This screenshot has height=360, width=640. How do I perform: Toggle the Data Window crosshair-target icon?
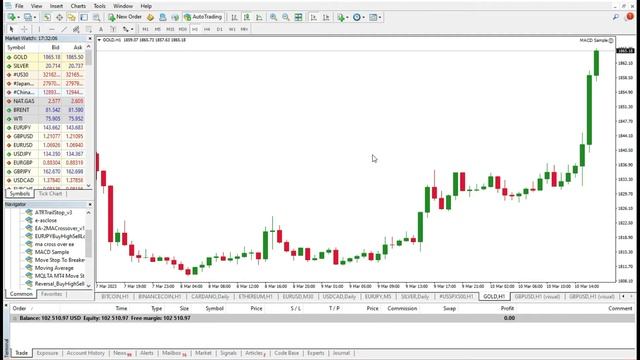click(x=60, y=17)
